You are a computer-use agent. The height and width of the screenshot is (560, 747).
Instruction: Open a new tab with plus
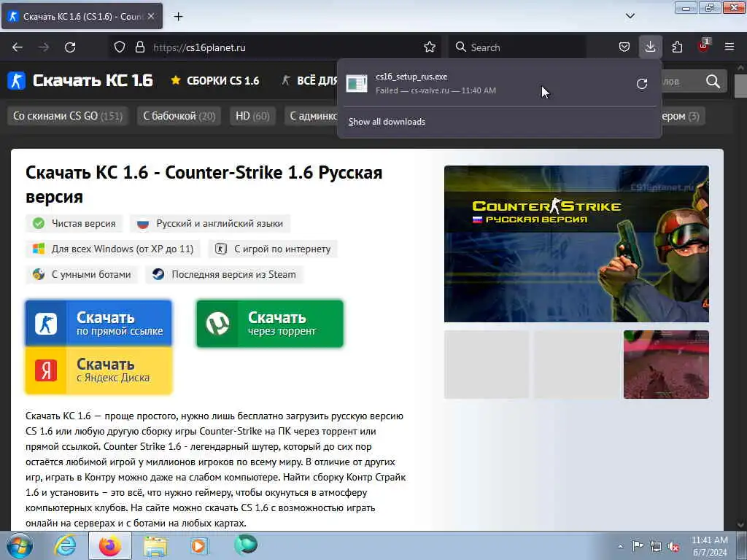coord(178,17)
